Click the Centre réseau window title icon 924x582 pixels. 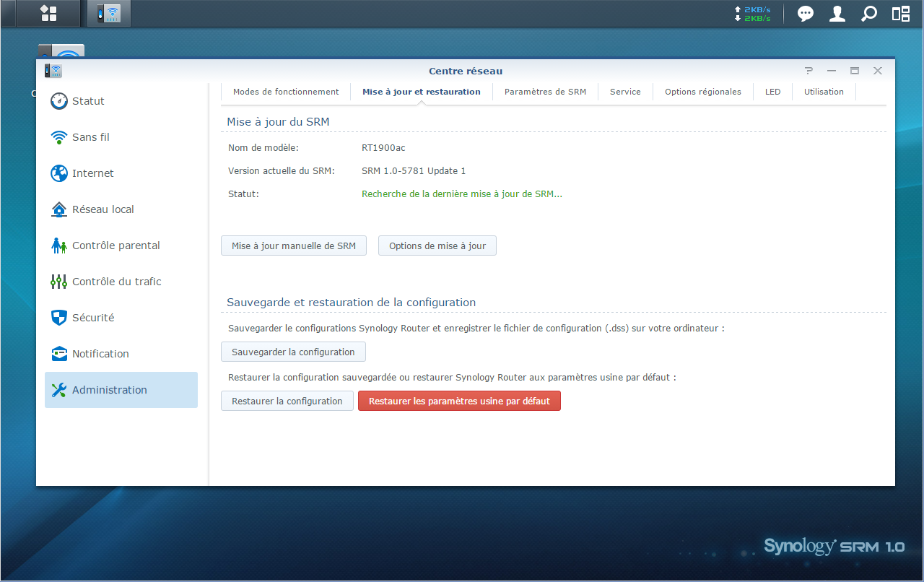coord(53,71)
